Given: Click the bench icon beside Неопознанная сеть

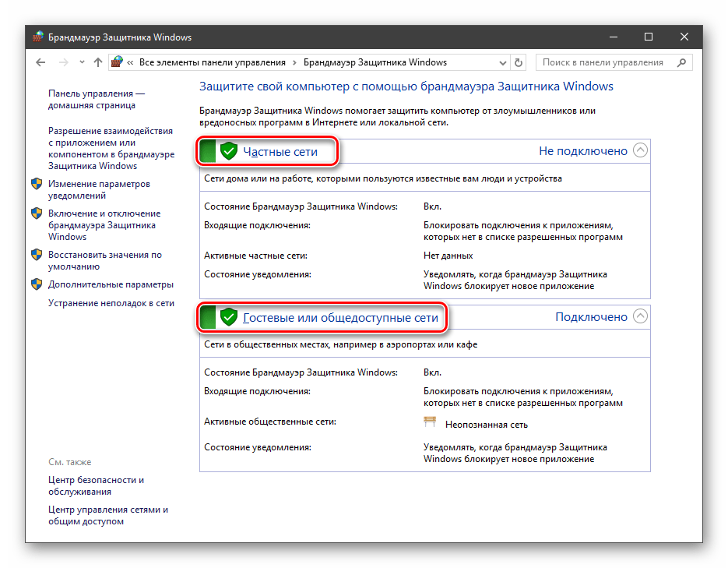Looking at the screenshot, I should pos(430,422).
